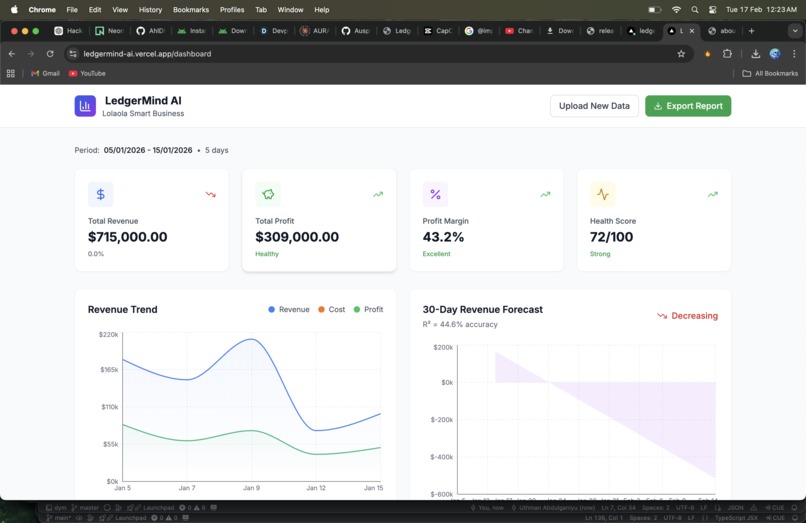The image size is (806, 523).
Task: Bookmark this page with the star icon
Action: 681,53
